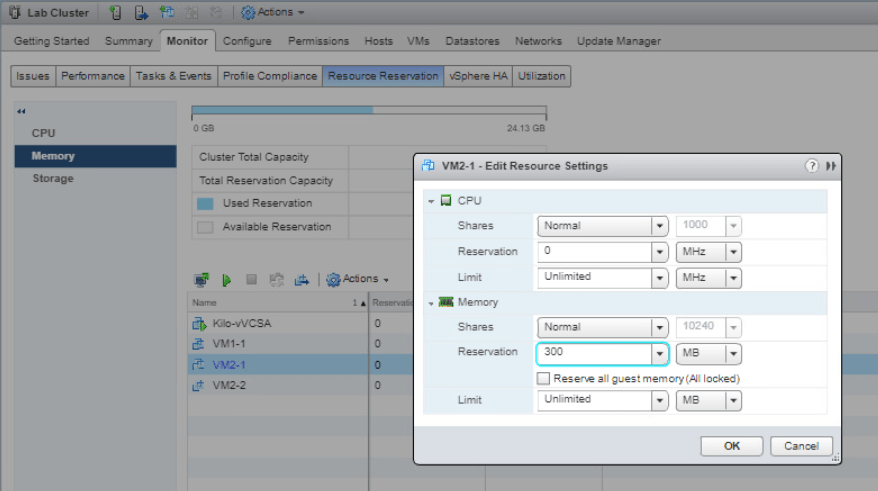Image resolution: width=878 pixels, height=491 pixels.
Task: Cancel the Edit Resource Settings dialog
Action: [801, 446]
